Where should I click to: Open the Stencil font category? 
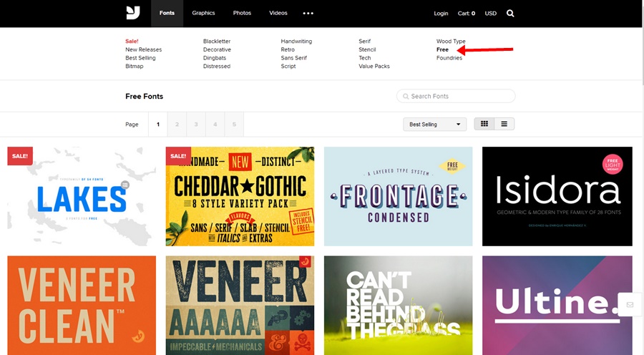pyautogui.click(x=367, y=49)
